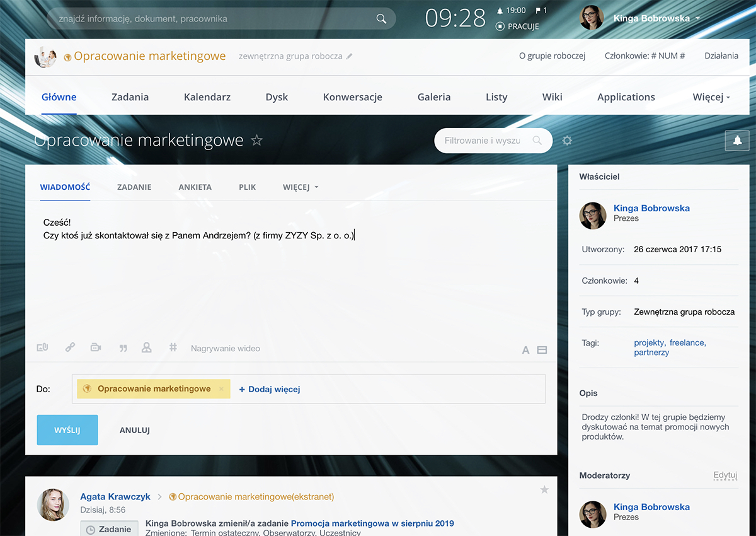Remove Opracowanie marketingowe recipient tag
Viewport: 756px width, 536px height.
[221, 389]
